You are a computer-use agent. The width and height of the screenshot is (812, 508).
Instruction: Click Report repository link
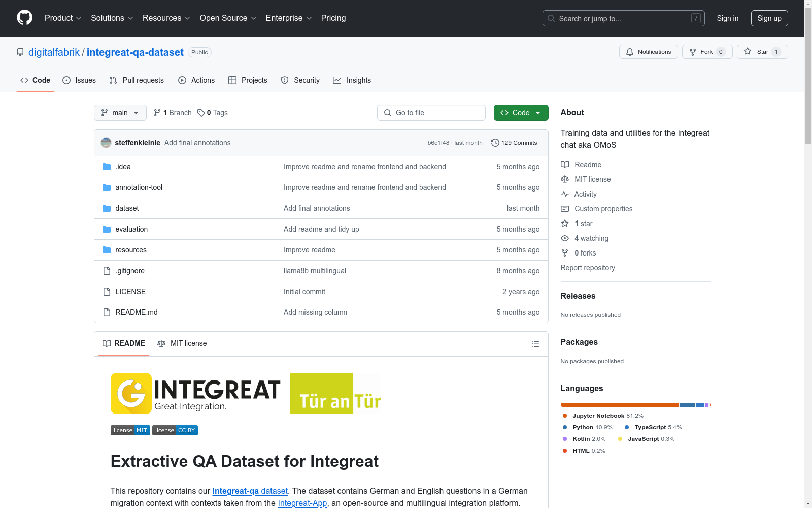click(588, 268)
